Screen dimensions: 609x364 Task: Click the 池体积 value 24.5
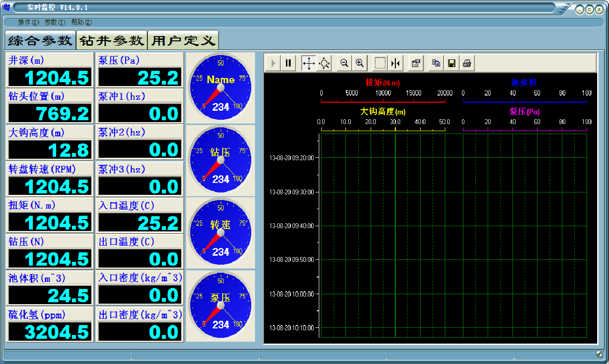[x=49, y=296]
